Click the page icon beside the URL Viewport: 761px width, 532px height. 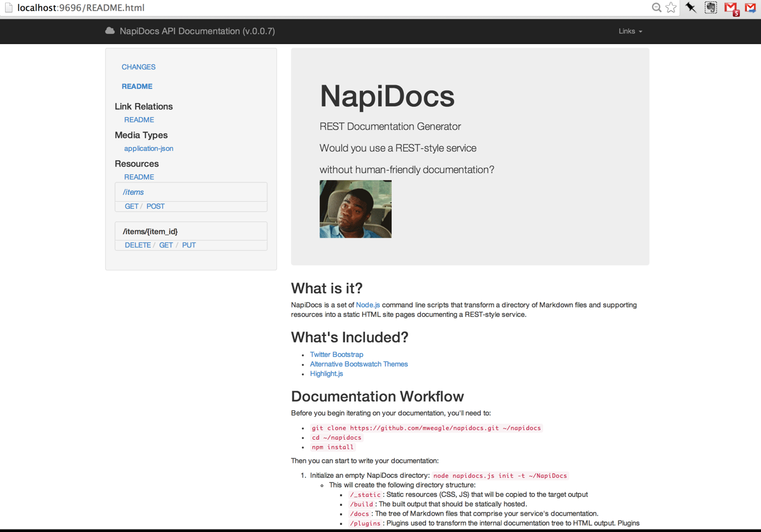coord(8,7)
